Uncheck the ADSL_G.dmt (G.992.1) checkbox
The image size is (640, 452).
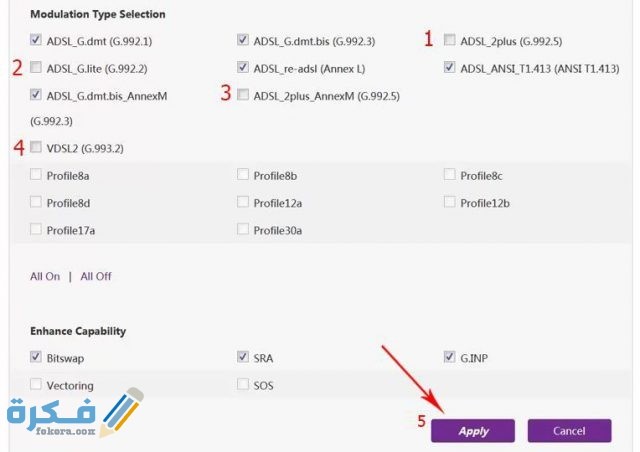(x=37, y=41)
